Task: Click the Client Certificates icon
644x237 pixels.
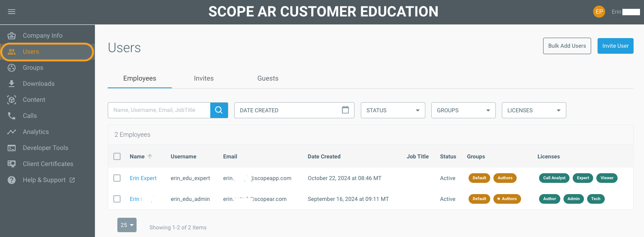Action: click(x=12, y=164)
